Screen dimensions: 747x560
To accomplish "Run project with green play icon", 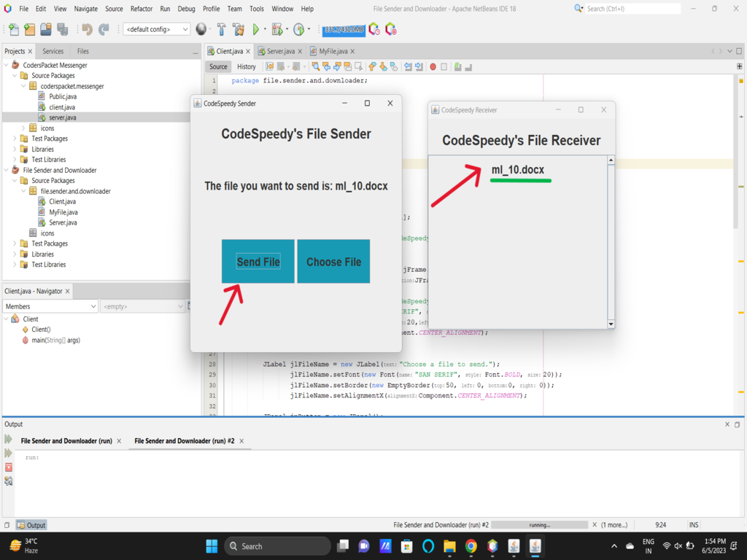I will tap(256, 29).
